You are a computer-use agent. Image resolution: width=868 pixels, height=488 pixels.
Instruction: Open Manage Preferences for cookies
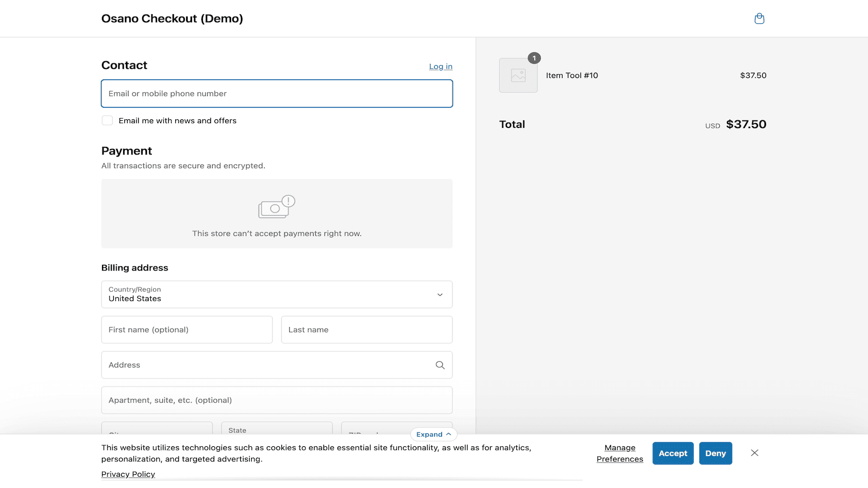(x=620, y=453)
